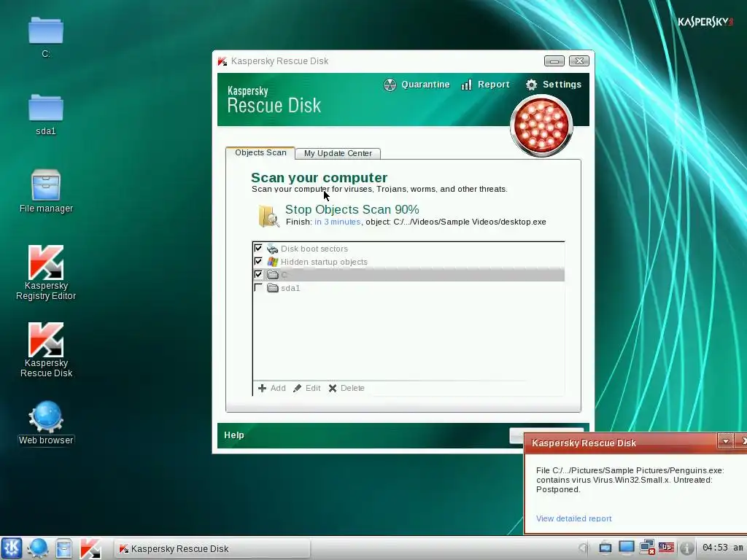Open notification popup dropdown arrow
Image resolution: width=747 pixels, height=560 pixels.
pos(726,441)
